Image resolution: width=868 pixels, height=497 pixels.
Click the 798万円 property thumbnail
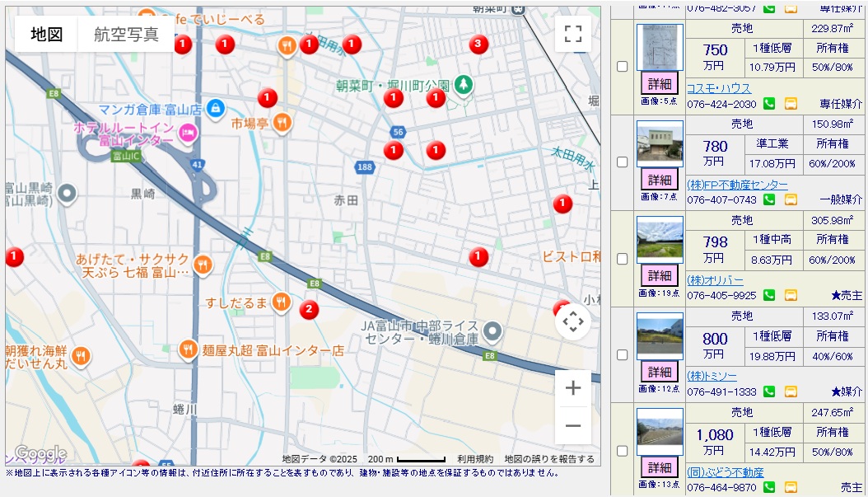click(660, 240)
